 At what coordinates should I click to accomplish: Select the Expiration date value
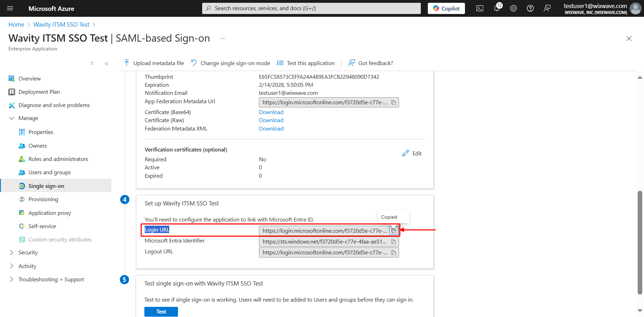[x=286, y=85]
